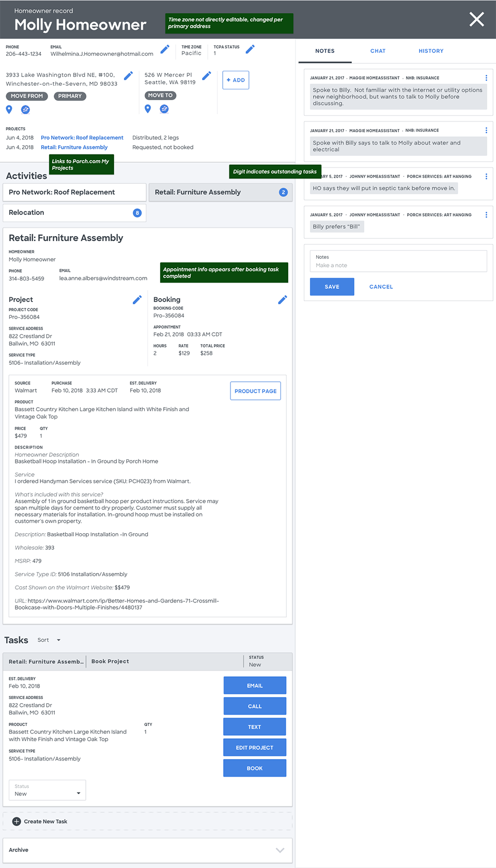This screenshot has height=868, width=496.
Task: Close the homeowner record panel
Action: (476, 20)
